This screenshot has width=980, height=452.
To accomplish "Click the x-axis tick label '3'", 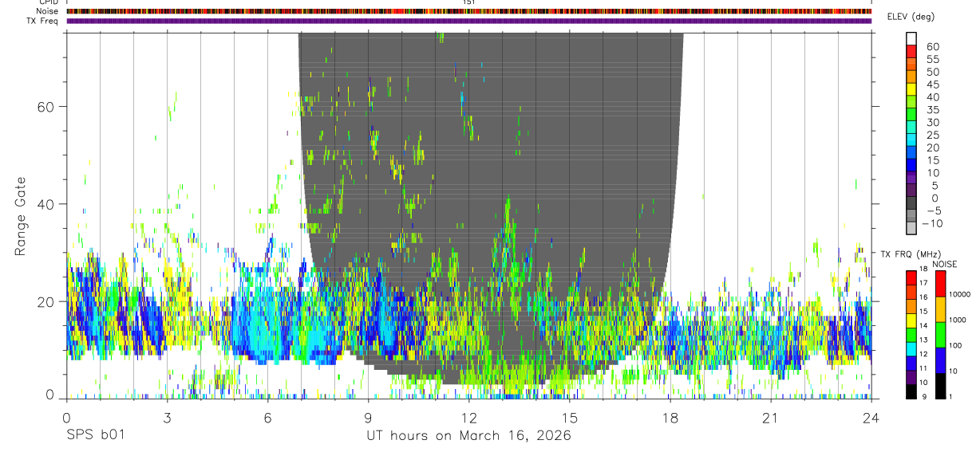I will click(x=167, y=418).
